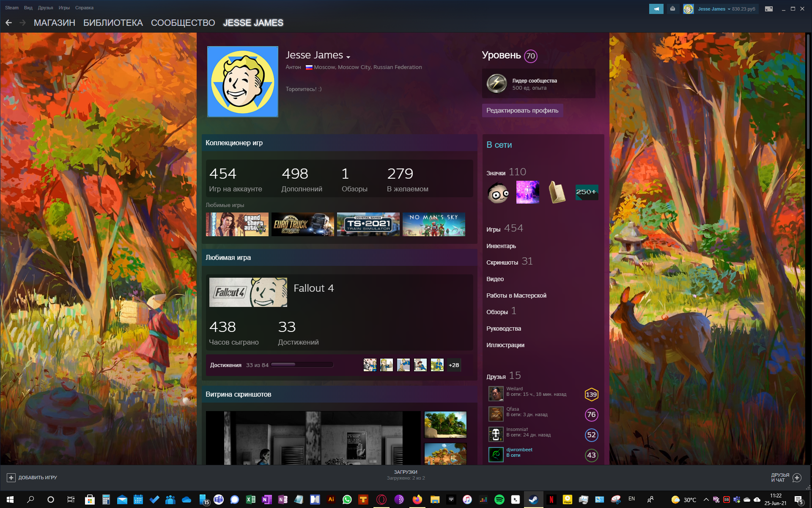The width and height of the screenshot is (812, 508).
Task: Open ДРУЗЬЯ И ЧАТ friends chat
Action: (x=786, y=478)
